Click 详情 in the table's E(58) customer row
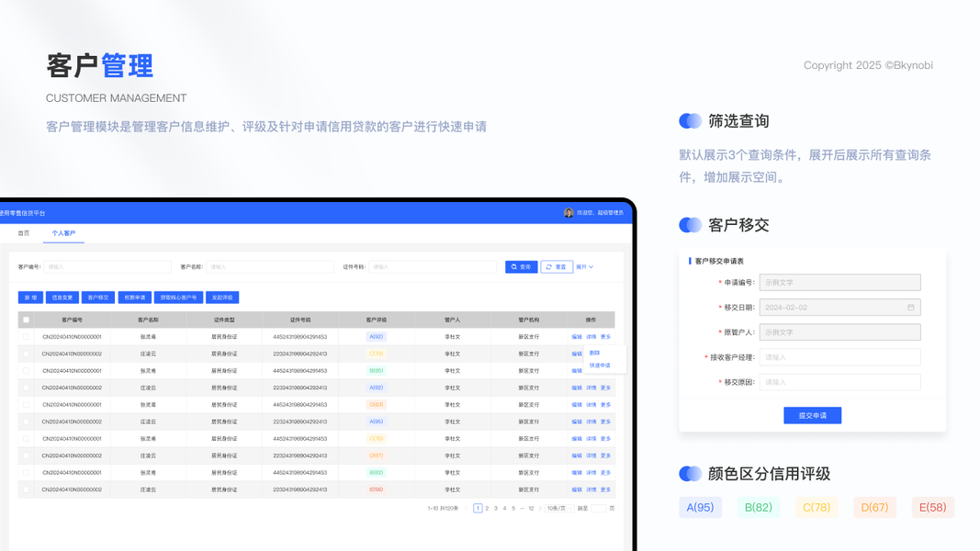Image resolution: width=980 pixels, height=551 pixels. 591,489
